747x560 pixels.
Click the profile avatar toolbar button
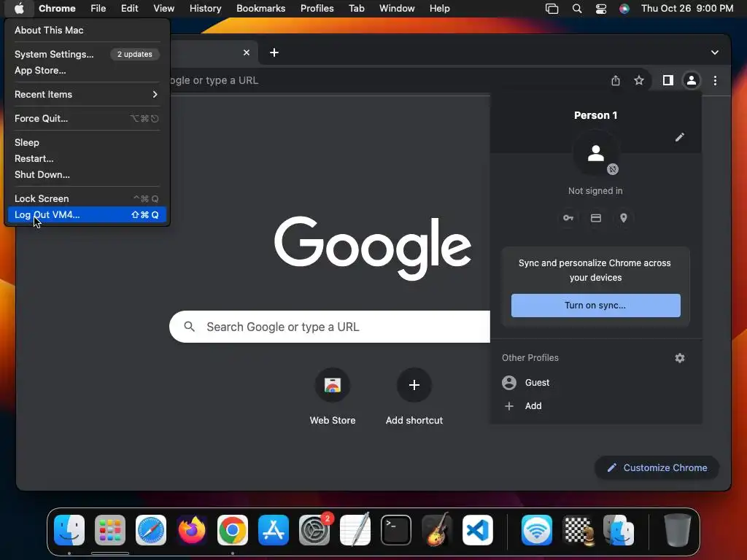[x=692, y=80]
